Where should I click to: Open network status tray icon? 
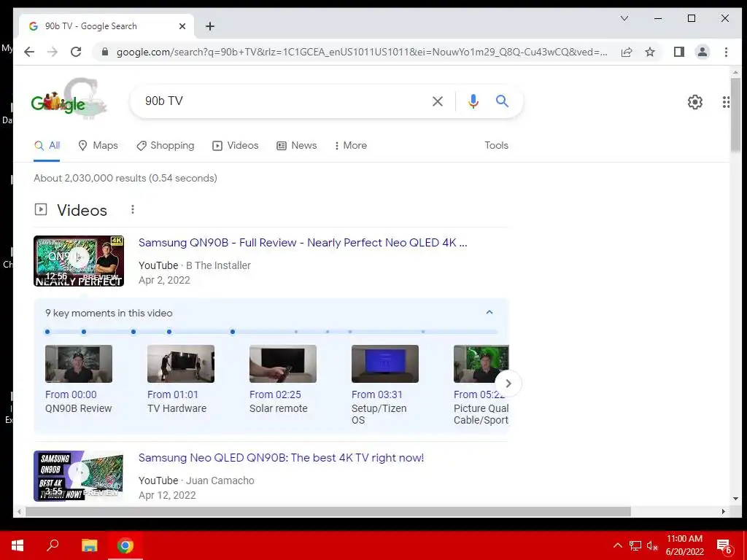tap(635, 545)
